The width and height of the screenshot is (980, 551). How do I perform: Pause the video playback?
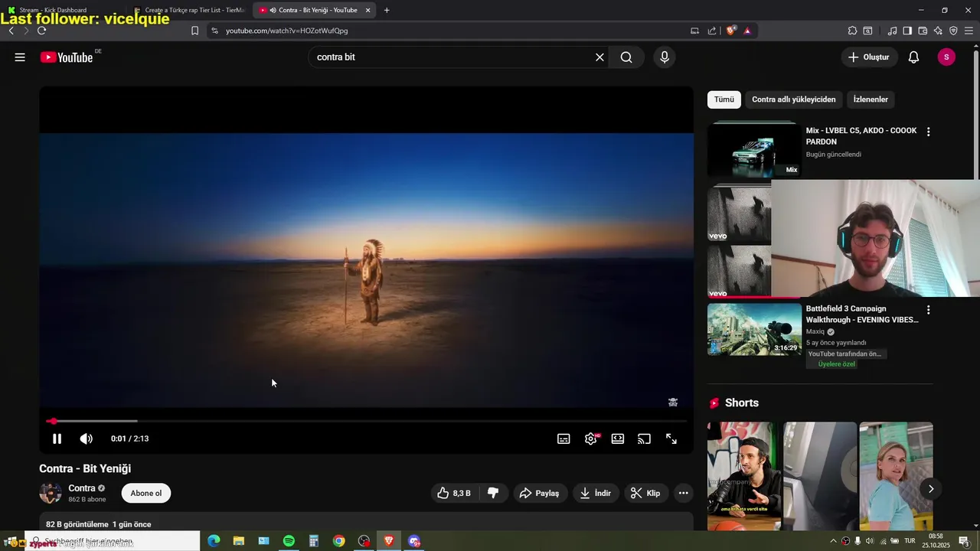[x=57, y=439]
